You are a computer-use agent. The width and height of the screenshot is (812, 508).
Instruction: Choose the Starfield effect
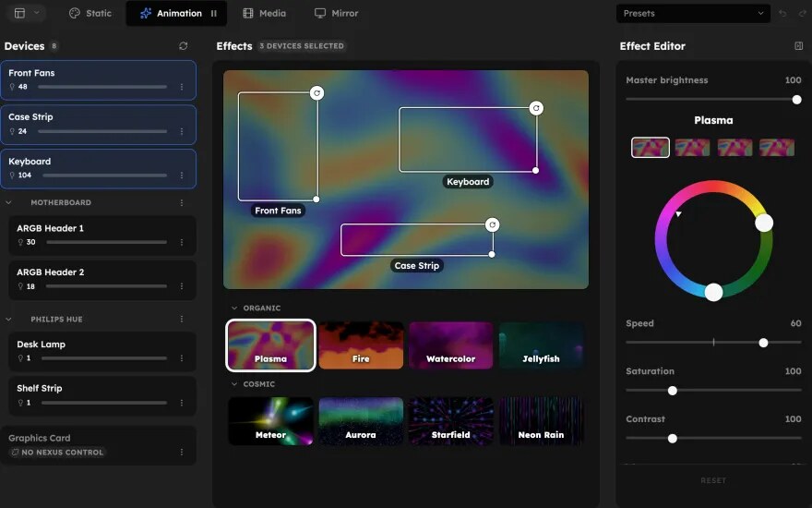451,421
